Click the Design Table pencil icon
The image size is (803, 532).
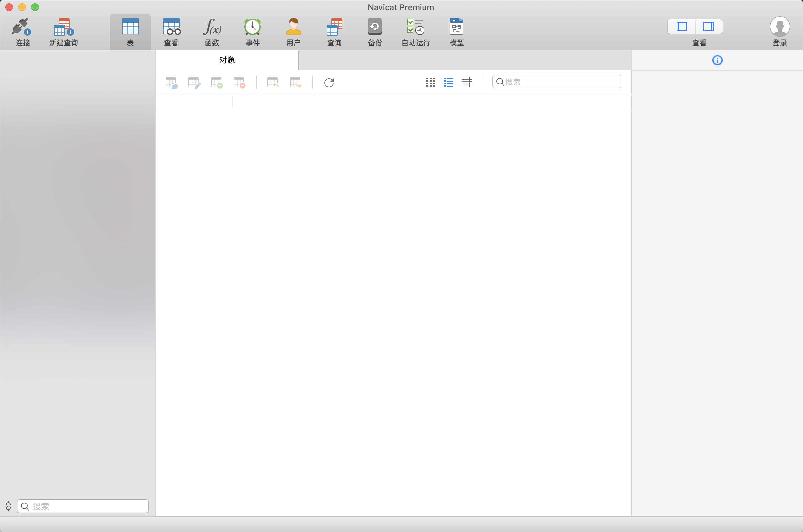(194, 83)
